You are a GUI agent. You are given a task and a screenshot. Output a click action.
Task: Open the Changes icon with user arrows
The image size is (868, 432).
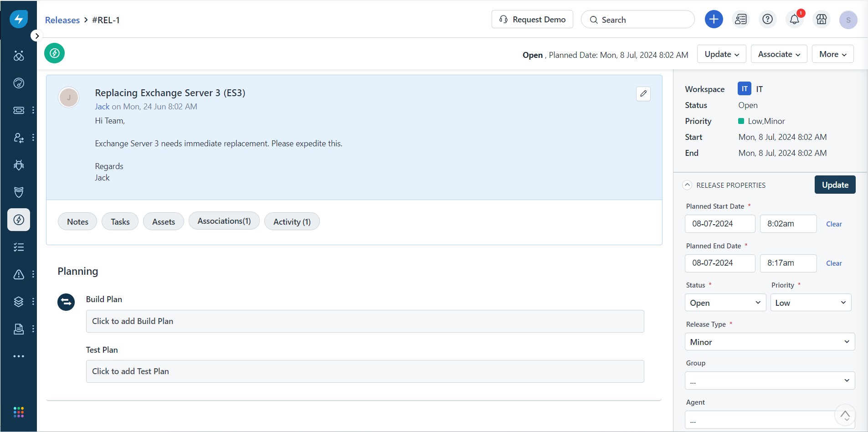[x=19, y=138]
